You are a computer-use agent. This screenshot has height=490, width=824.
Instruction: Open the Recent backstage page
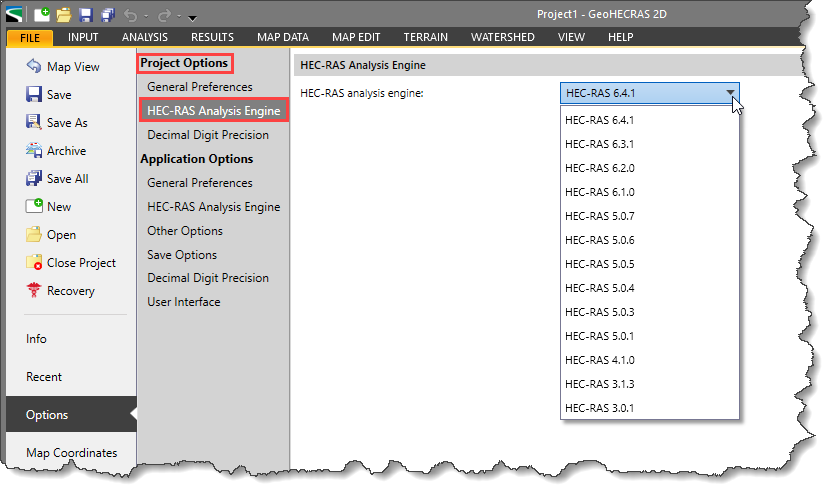(x=44, y=377)
